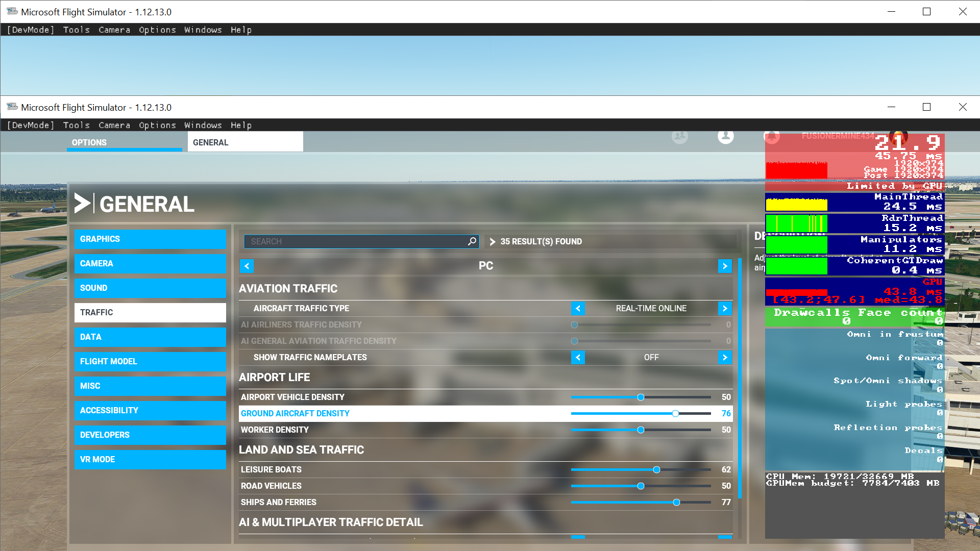
Task: Open the SOUND settings category
Action: 150,288
